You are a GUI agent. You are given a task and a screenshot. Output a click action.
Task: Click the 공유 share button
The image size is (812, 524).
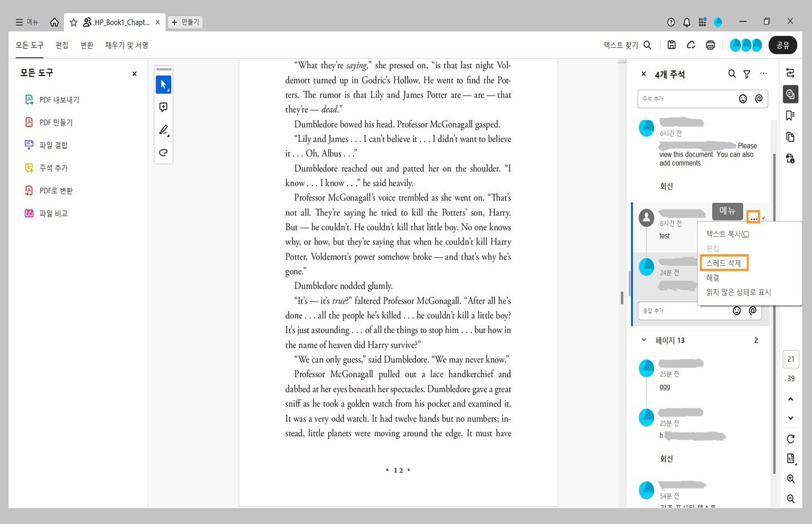[783, 45]
